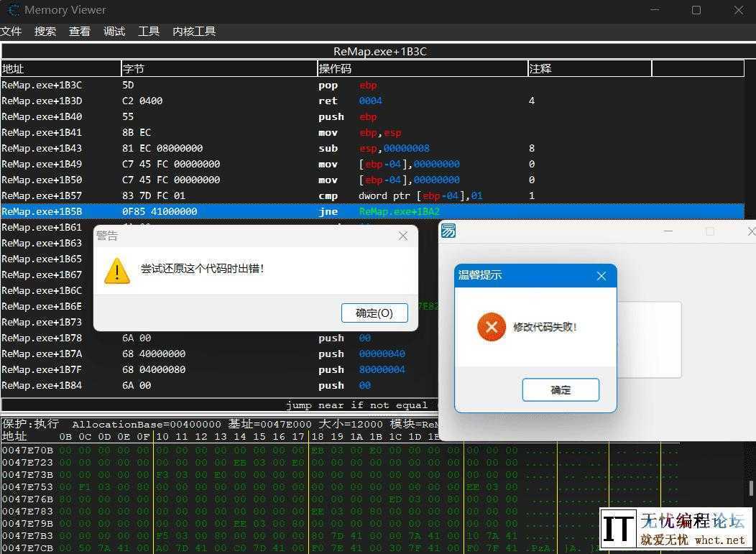
Task: Click the red error X icon
Action: 492,328
